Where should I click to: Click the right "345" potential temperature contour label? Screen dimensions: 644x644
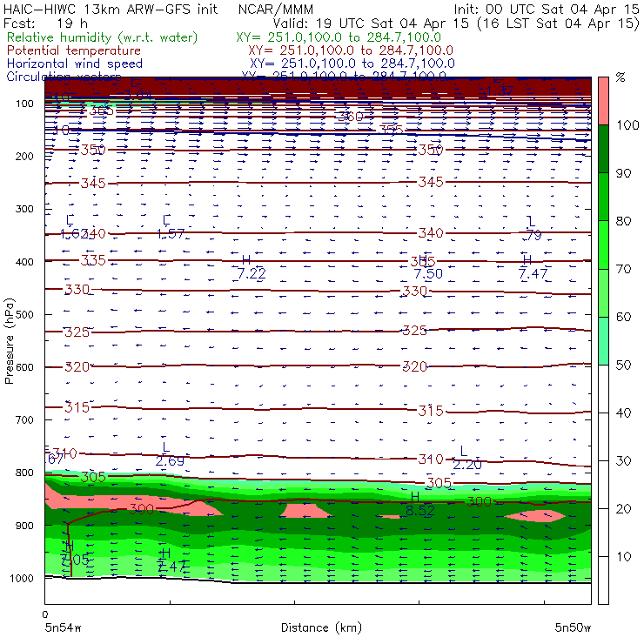tap(431, 182)
